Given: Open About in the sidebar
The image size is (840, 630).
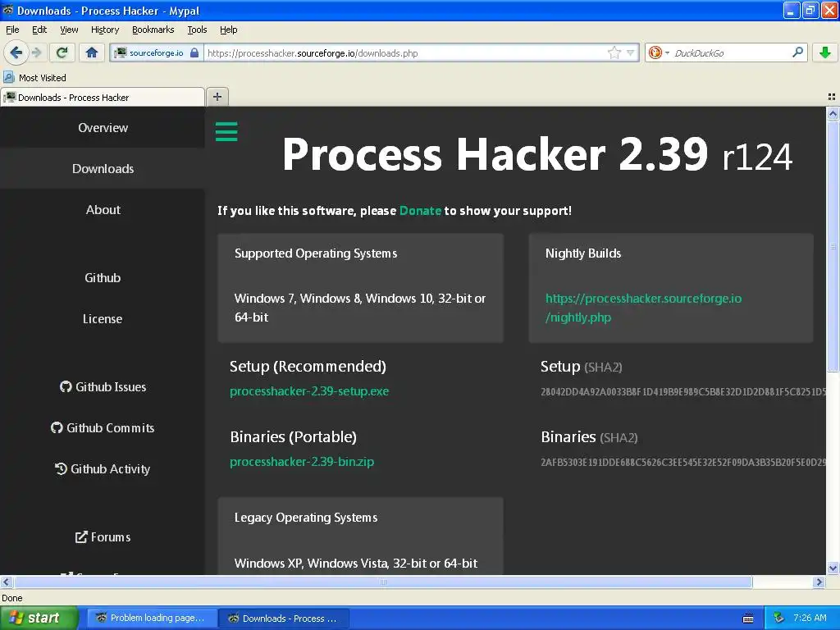Looking at the screenshot, I should [103, 209].
